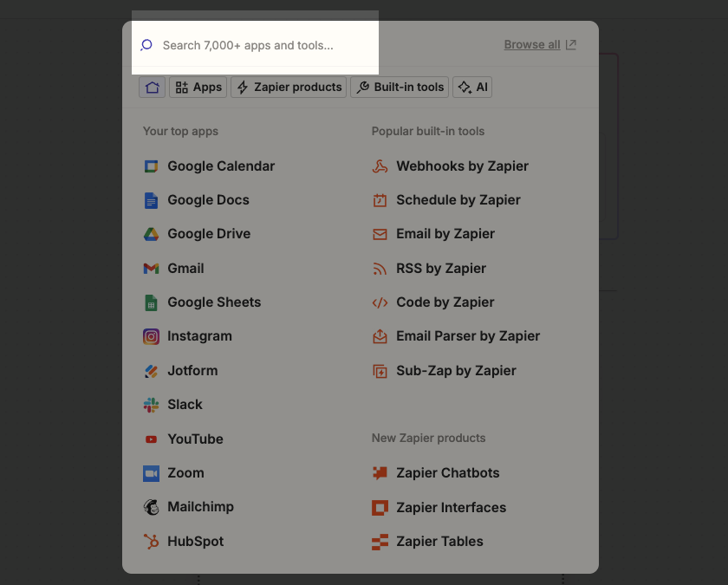The height and width of the screenshot is (585, 728).
Task: Click the HubSpot icon
Action: 151,542
